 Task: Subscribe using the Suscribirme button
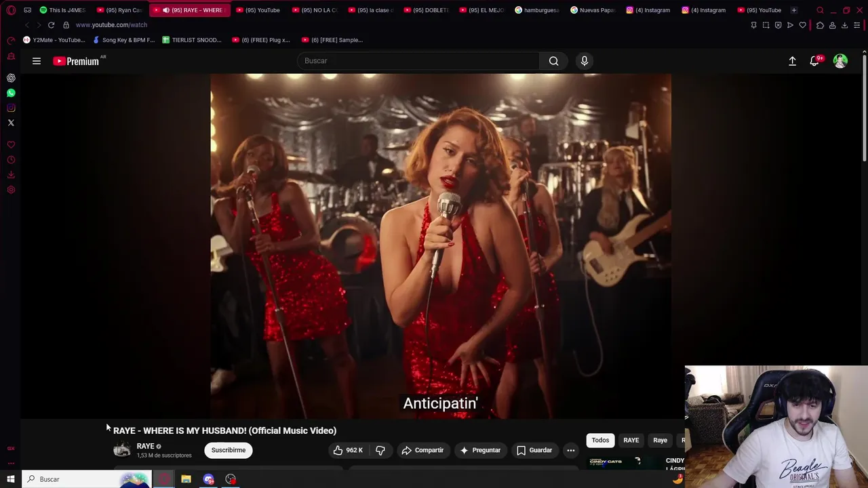tap(229, 450)
